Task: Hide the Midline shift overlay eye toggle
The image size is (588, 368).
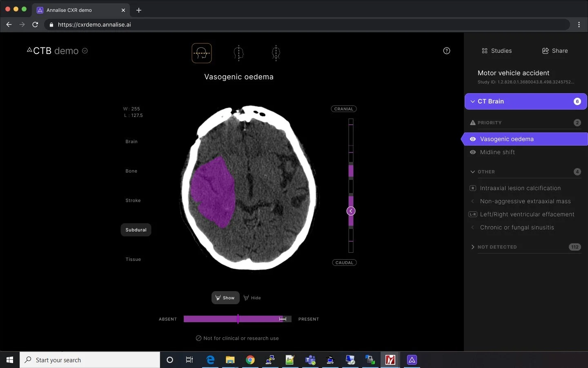Action: [472, 152]
